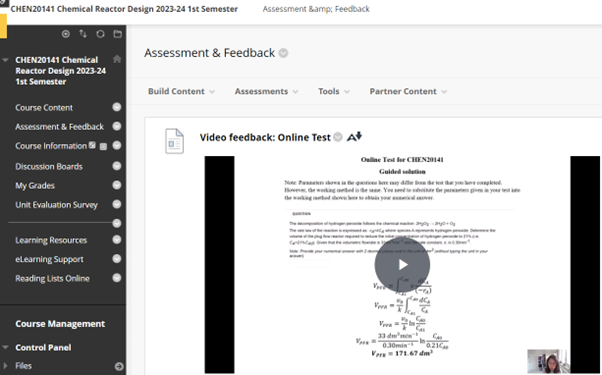The height and width of the screenshot is (375, 602).
Task: Open options chevron for Discussion Boards
Action: tap(117, 166)
